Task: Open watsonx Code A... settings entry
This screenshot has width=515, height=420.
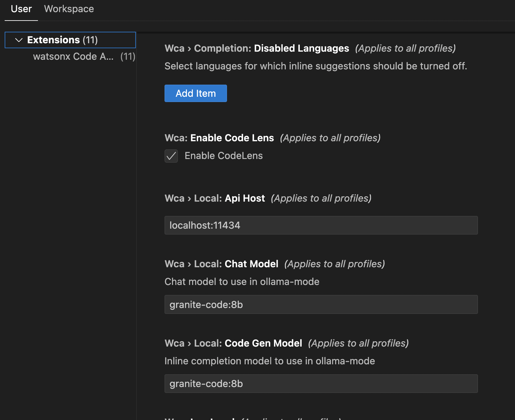Action: coord(84,57)
